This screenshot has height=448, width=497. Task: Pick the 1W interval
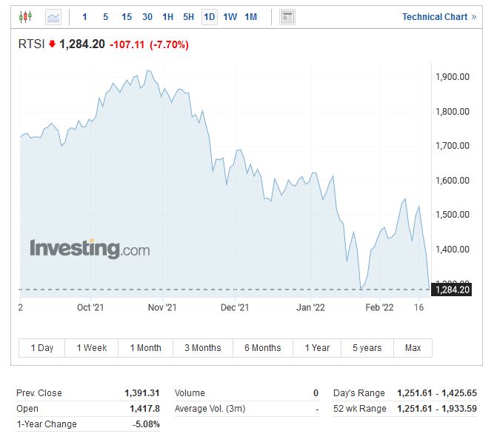coord(230,16)
